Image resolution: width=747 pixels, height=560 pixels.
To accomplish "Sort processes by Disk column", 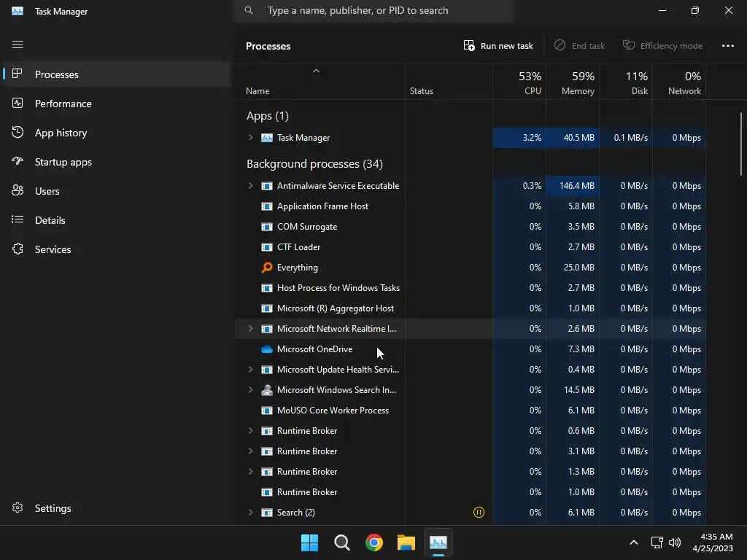I will (x=626, y=82).
